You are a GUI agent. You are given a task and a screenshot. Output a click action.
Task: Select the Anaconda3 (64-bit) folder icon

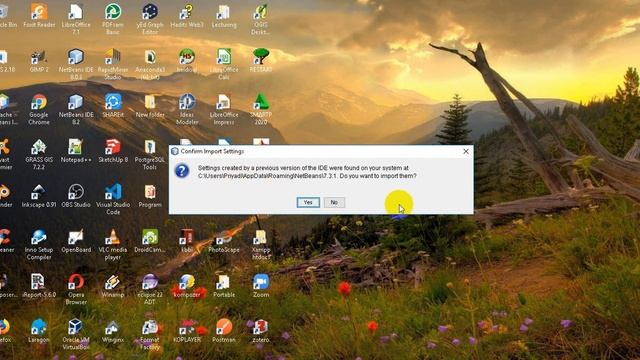pyautogui.click(x=150, y=64)
